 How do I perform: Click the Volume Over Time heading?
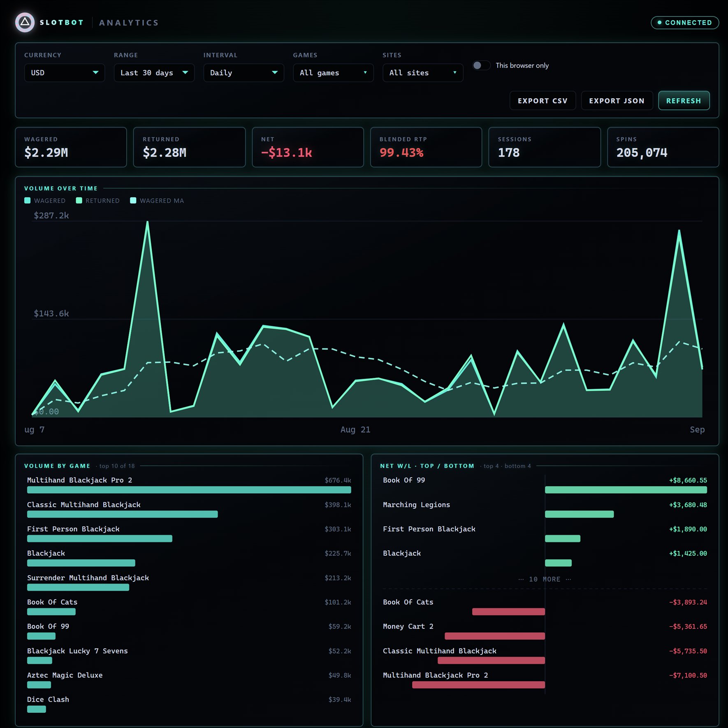pos(61,188)
